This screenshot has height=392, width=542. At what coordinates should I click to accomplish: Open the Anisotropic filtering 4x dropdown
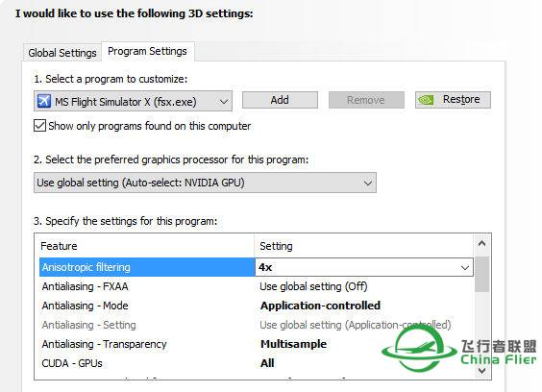pos(364,267)
